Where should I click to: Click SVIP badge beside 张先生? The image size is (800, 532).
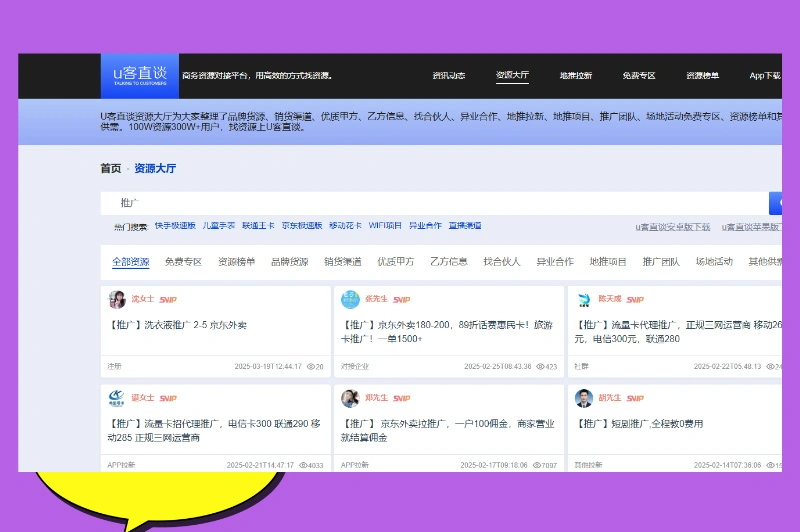tap(402, 300)
